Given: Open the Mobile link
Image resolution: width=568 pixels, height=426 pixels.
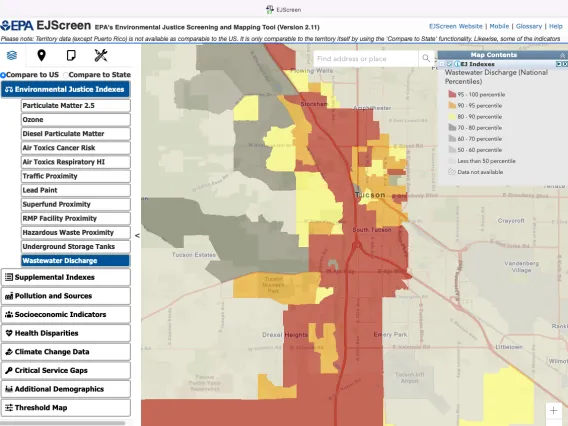Looking at the screenshot, I should coord(499,26).
